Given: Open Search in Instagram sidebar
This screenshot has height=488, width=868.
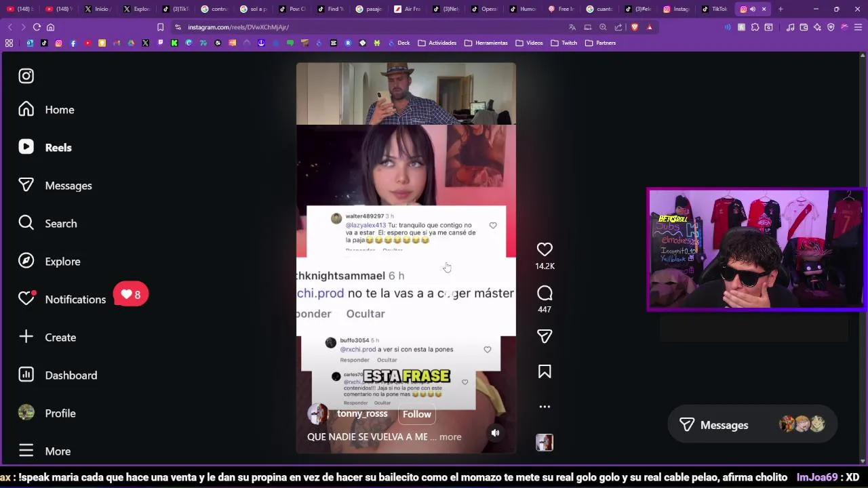Looking at the screenshot, I should tap(47, 224).
